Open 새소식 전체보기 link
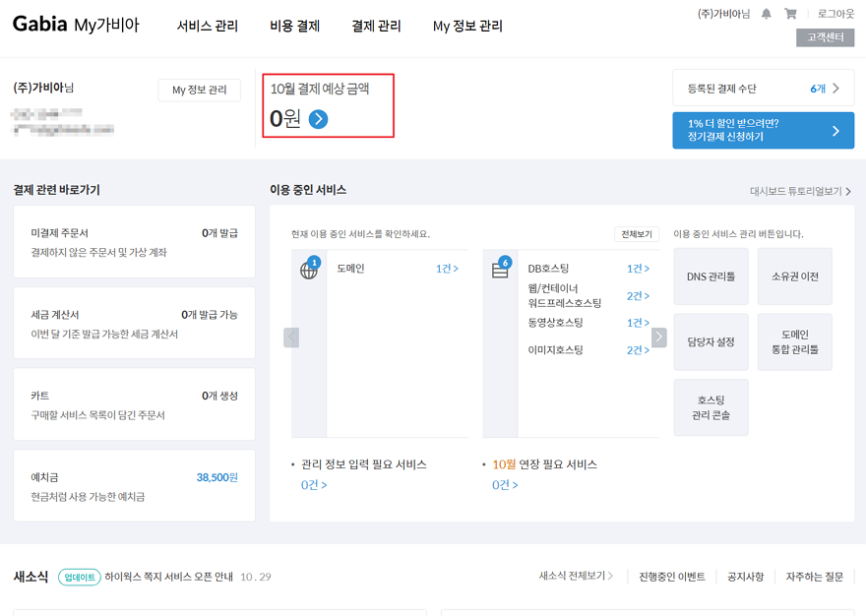The height and width of the screenshot is (616, 866). click(576, 576)
